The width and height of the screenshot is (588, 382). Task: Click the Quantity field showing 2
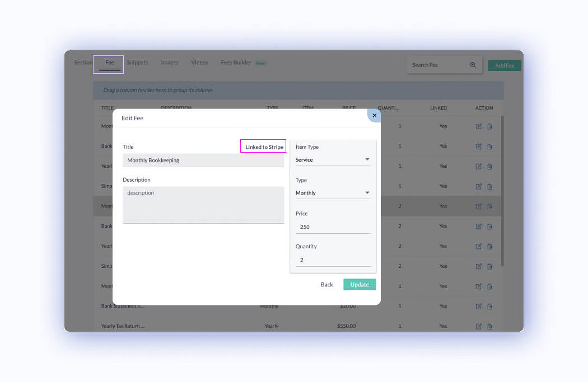pyautogui.click(x=333, y=260)
